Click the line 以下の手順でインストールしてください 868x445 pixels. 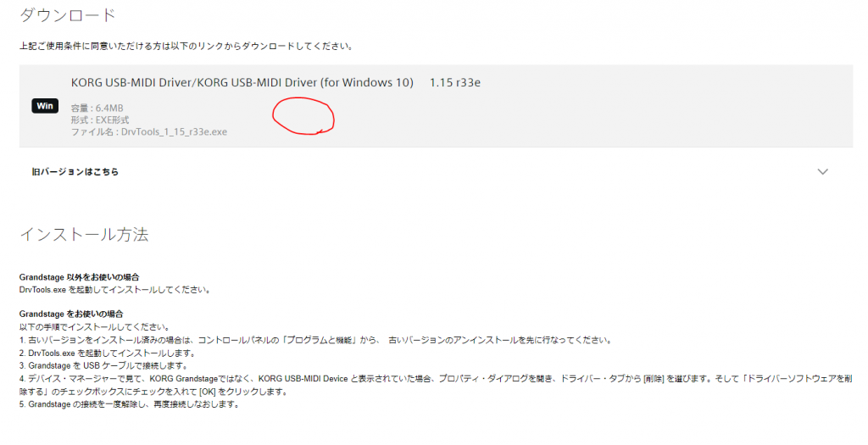coord(93,327)
